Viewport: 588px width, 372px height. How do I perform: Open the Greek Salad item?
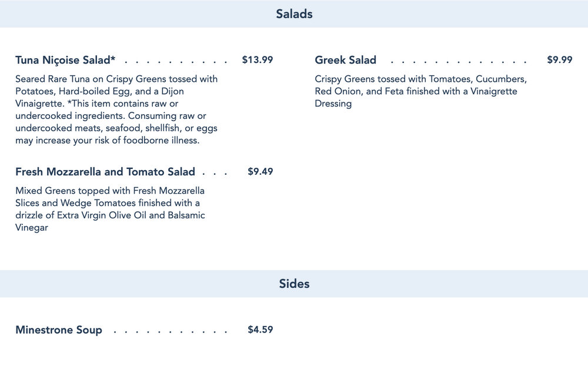[x=345, y=60]
